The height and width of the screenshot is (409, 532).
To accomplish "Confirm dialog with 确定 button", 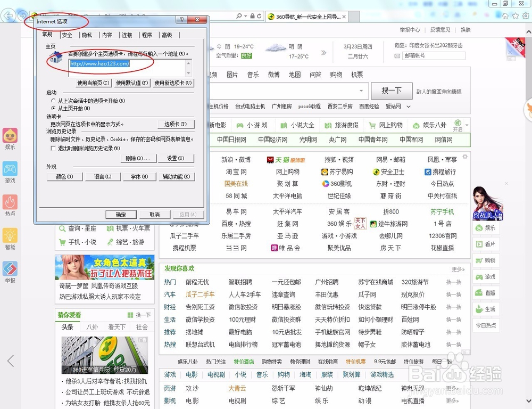I will point(121,215).
